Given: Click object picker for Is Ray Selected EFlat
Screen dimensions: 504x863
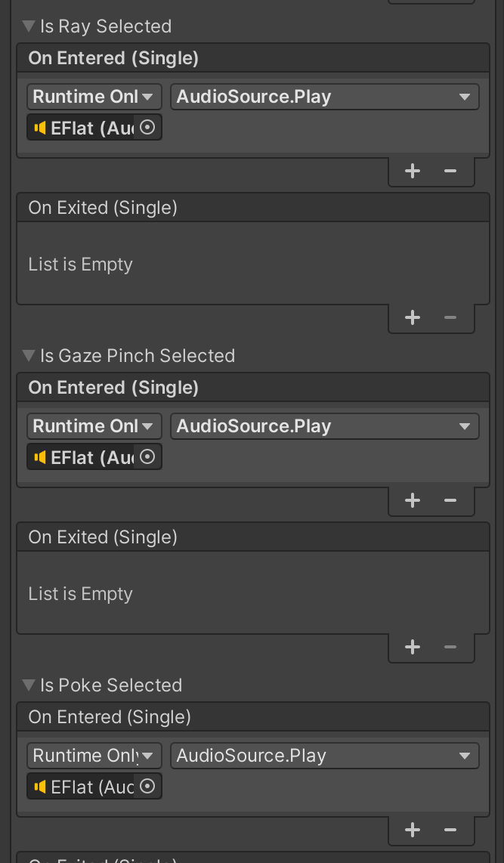Looking at the screenshot, I should pos(148,128).
